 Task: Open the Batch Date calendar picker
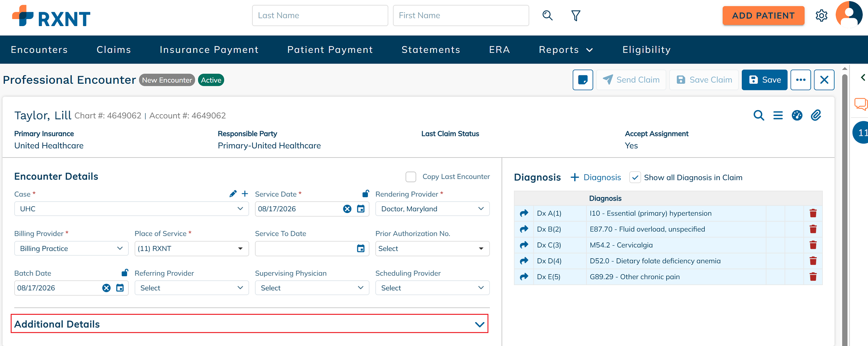coord(120,288)
